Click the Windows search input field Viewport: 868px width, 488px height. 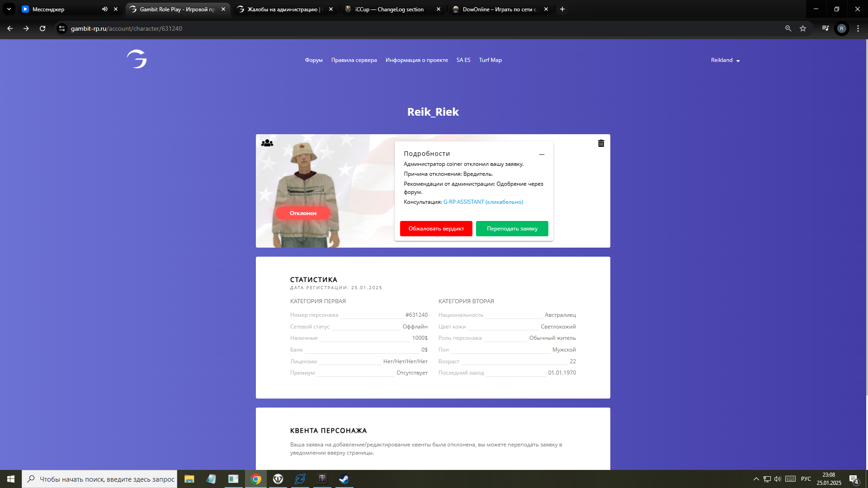[107, 479]
